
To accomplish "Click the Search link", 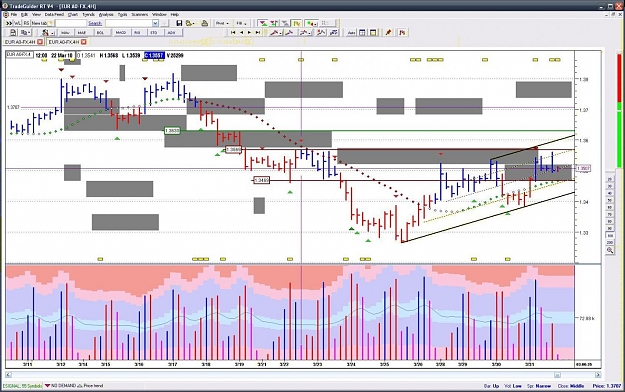I will tap(95, 23).
